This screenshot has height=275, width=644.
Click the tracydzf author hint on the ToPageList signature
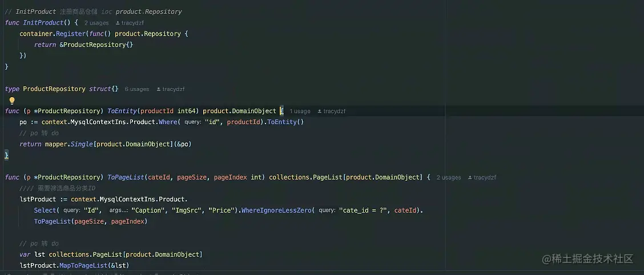click(482, 178)
